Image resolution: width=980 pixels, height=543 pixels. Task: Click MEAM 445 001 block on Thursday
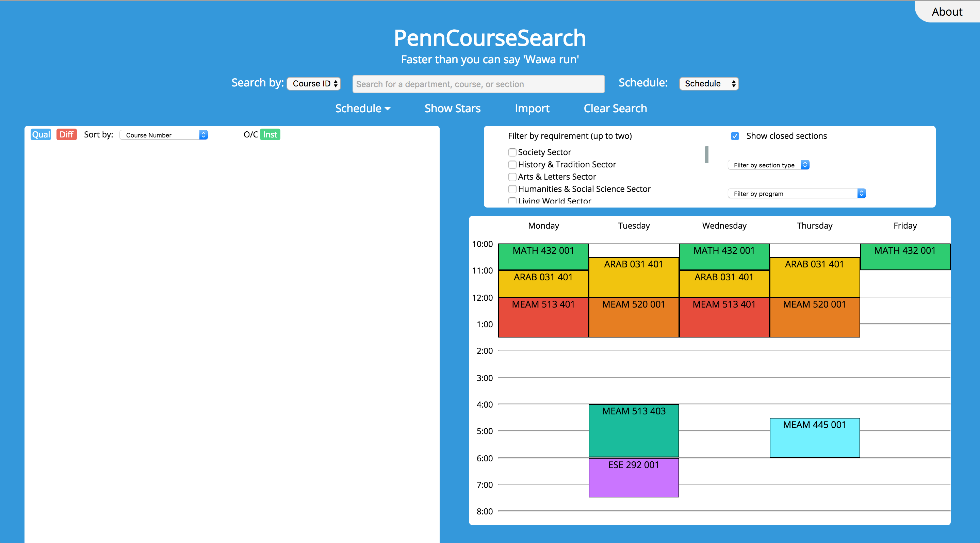pyautogui.click(x=814, y=437)
